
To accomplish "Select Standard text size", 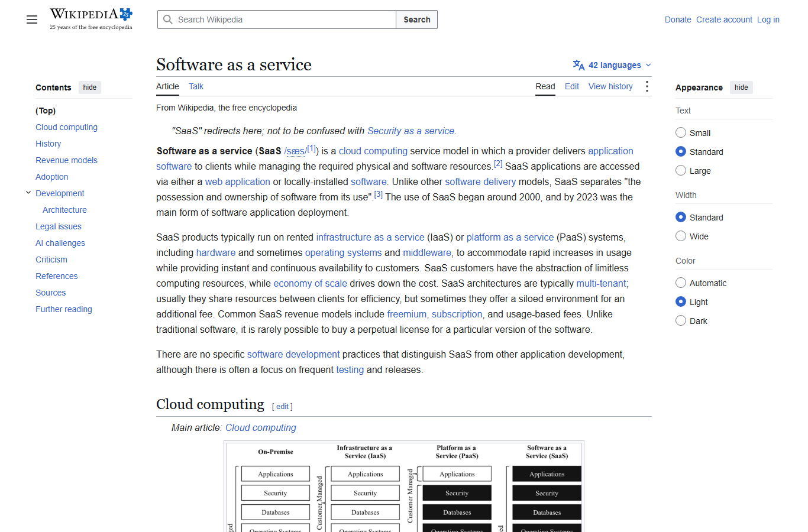I will 681,151.
